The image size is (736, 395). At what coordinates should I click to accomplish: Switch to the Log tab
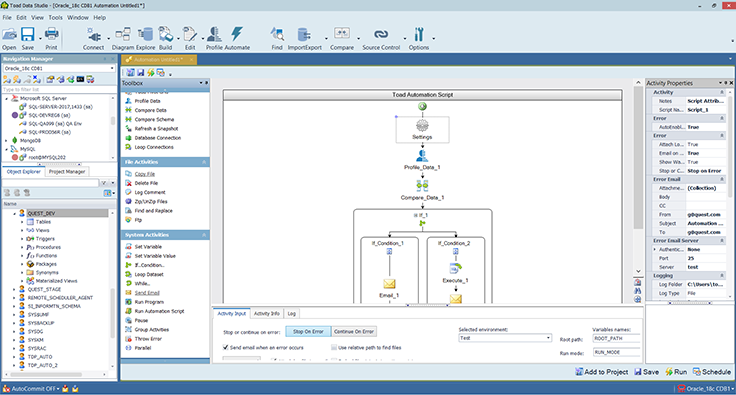pyautogui.click(x=291, y=313)
